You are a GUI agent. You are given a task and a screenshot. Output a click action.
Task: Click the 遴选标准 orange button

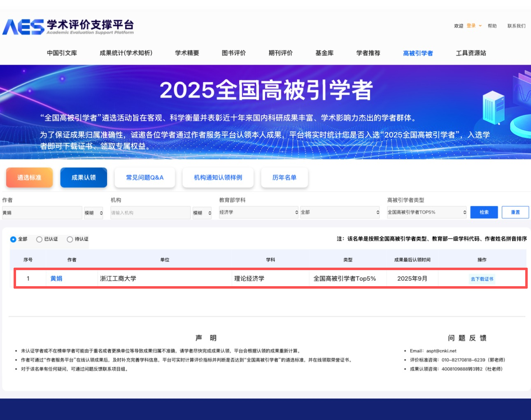29,177
